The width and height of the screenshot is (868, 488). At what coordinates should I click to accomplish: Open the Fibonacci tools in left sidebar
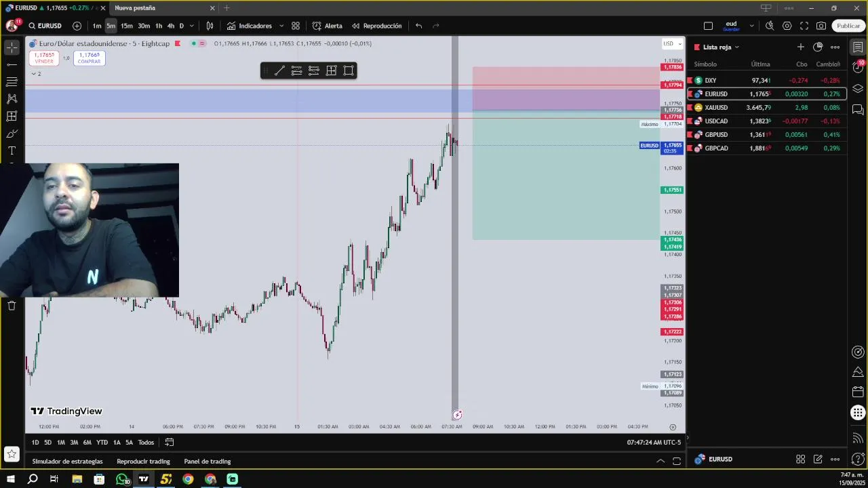pyautogui.click(x=12, y=82)
